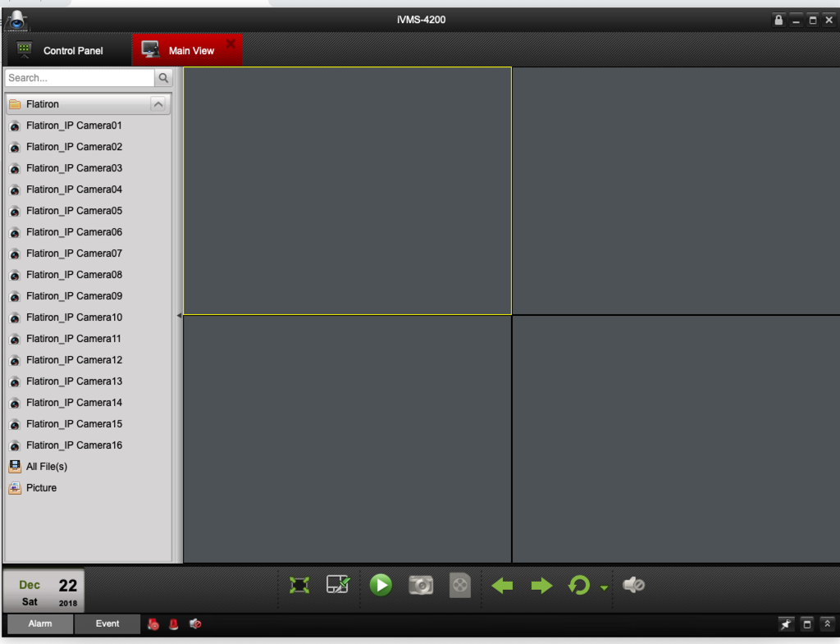
Task: Lock the application with padlock icon
Action: (778, 21)
